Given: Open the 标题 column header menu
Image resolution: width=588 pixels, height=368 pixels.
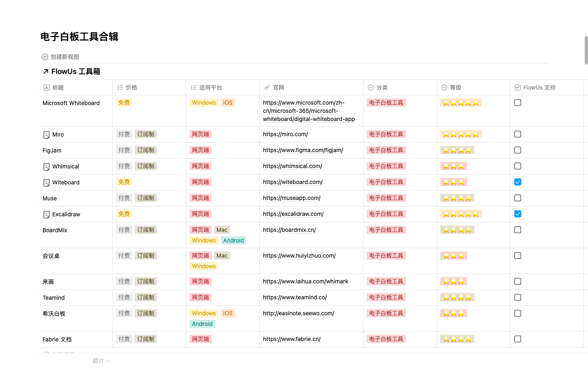Looking at the screenshot, I should pos(76,88).
